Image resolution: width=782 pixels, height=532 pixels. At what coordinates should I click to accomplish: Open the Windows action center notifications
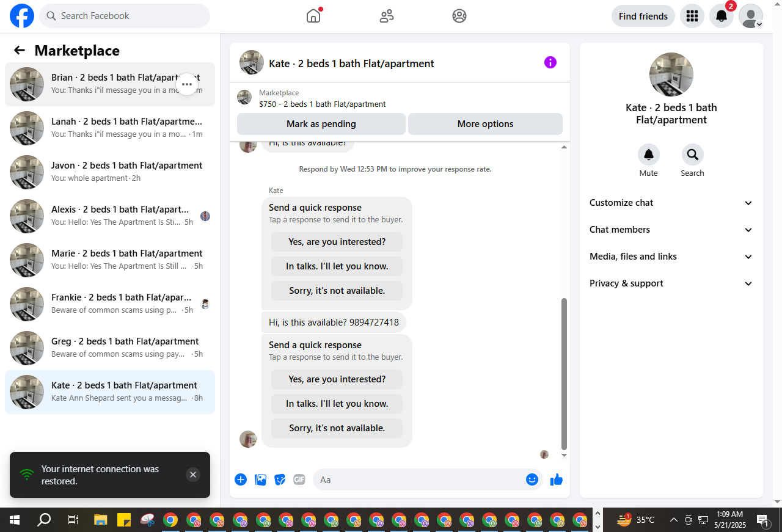tap(763, 520)
